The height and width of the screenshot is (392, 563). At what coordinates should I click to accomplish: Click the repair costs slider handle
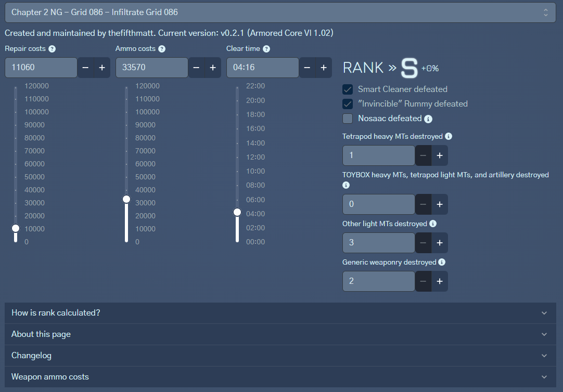16,228
